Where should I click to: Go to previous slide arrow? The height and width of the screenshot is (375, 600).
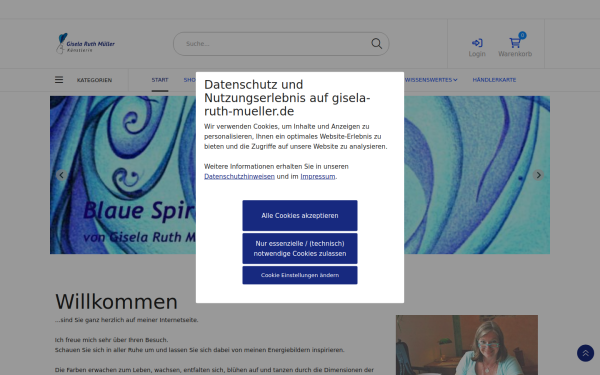61,175
